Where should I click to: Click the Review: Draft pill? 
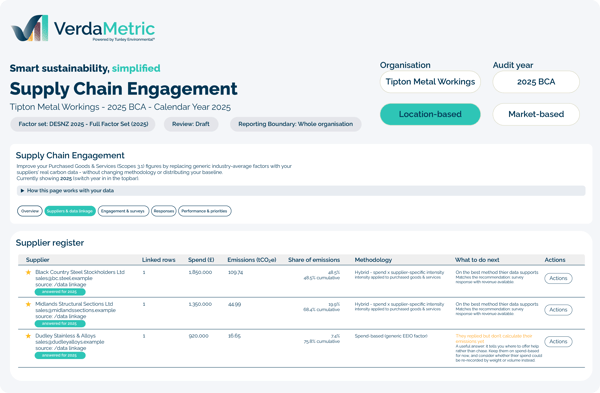tap(191, 124)
